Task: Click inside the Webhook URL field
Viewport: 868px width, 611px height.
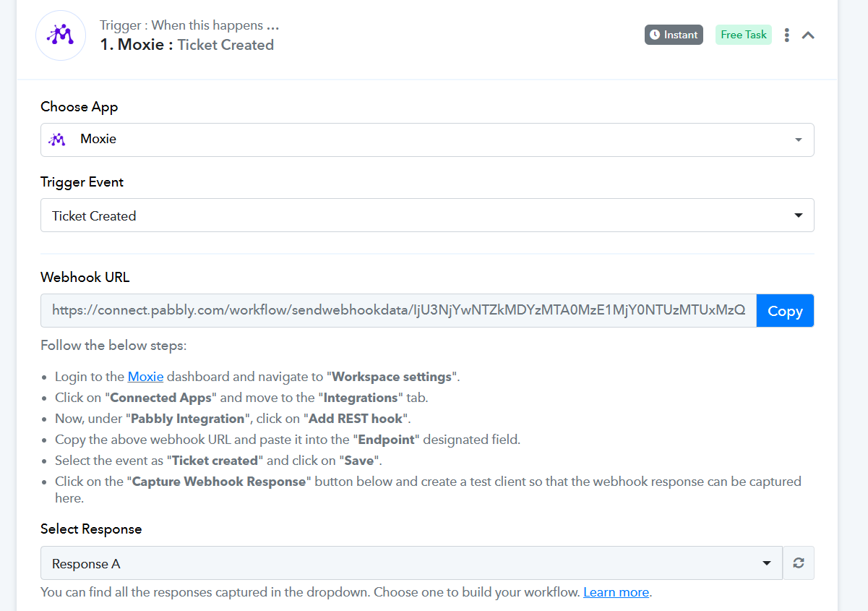Action: (x=398, y=311)
